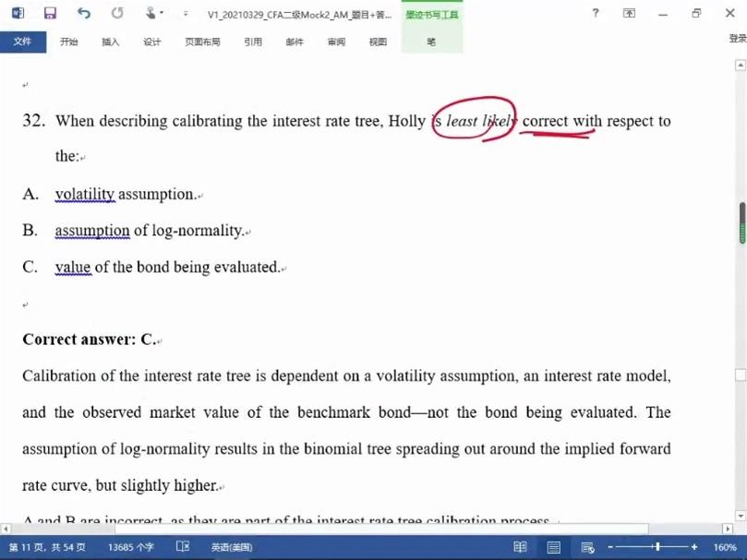Viewport: 747px width, 560px height.
Task: Click the ribbon display options icon
Action: pos(629,13)
